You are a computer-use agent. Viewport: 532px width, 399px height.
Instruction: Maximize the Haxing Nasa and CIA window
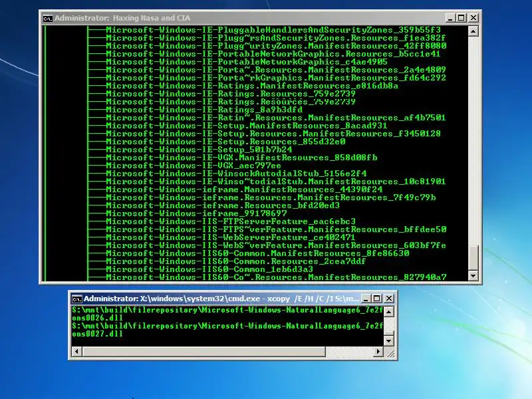coord(462,18)
